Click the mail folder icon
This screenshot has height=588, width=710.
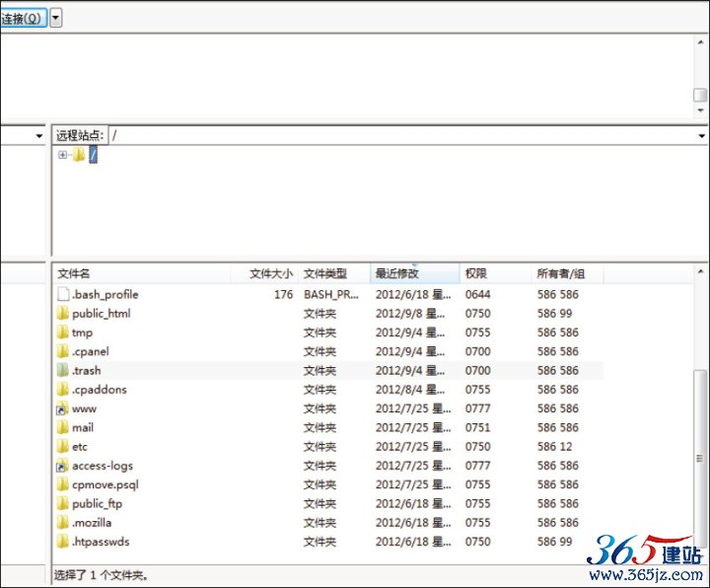pos(63,427)
